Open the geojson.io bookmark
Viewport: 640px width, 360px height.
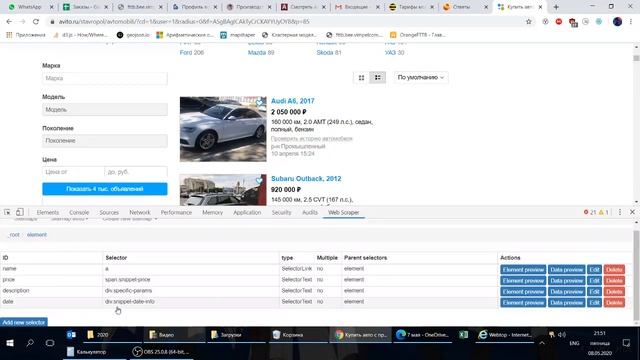click(133, 35)
